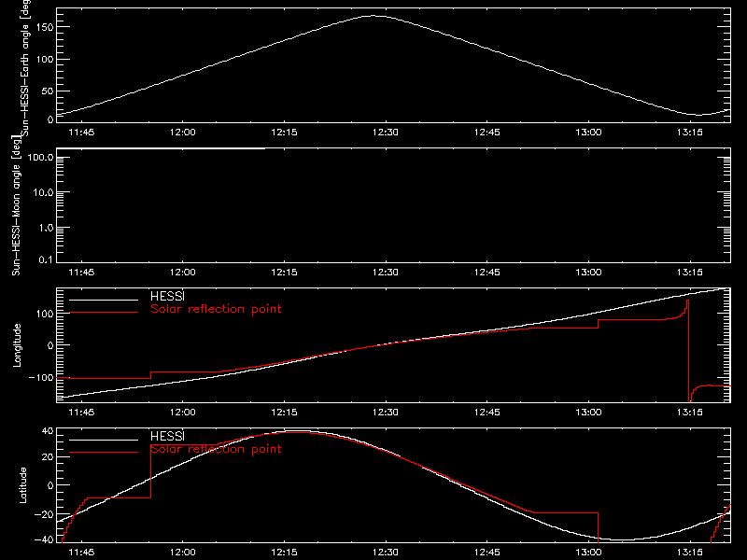Click the 20 tick label on Latitude plot
The height and width of the screenshot is (560, 747).
point(48,456)
